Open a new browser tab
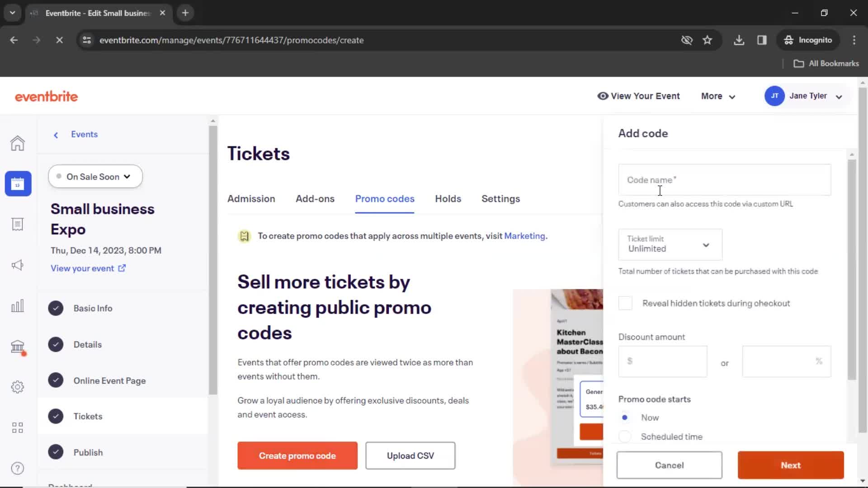 (x=185, y=13)
